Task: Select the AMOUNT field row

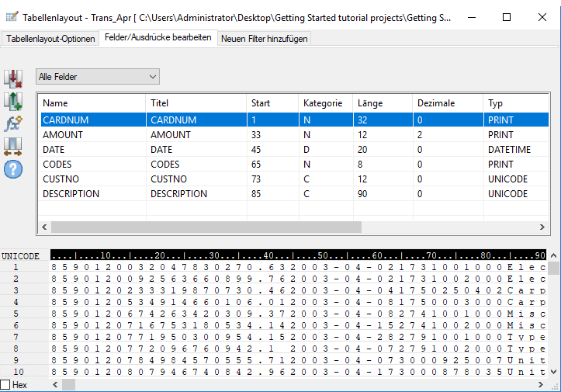Action: (x=93, y=134)
